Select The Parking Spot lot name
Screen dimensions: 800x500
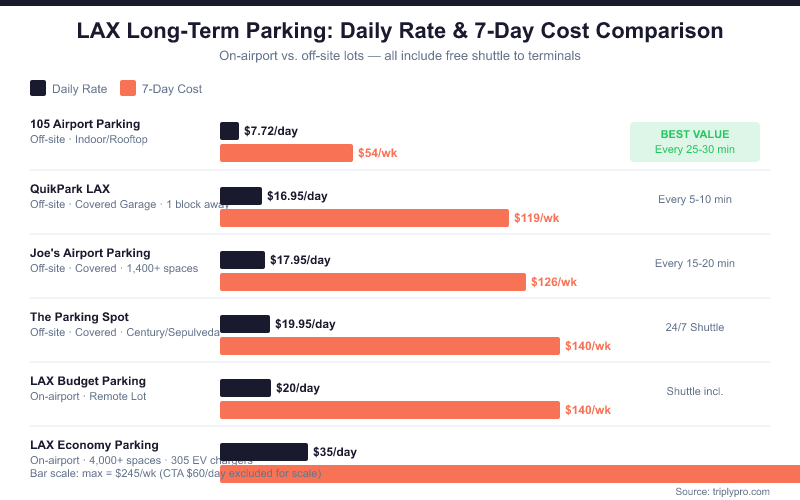pyautogui.click(x=79, y=317)
